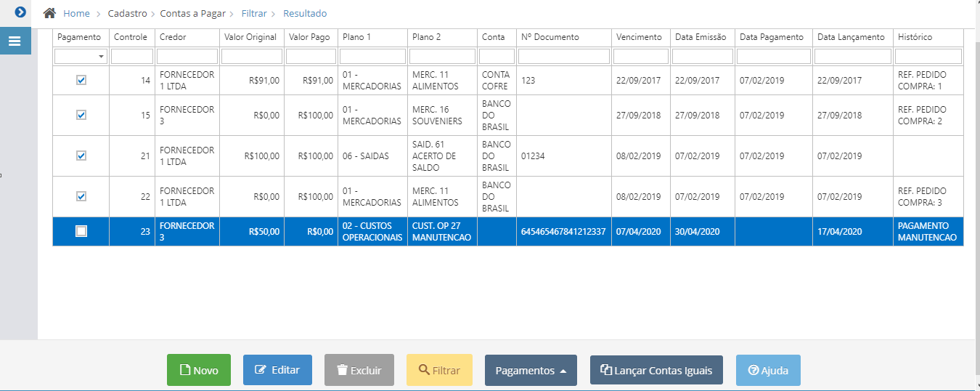Click the Conta filter input
The image size is (980, 391).
point(497,56)
